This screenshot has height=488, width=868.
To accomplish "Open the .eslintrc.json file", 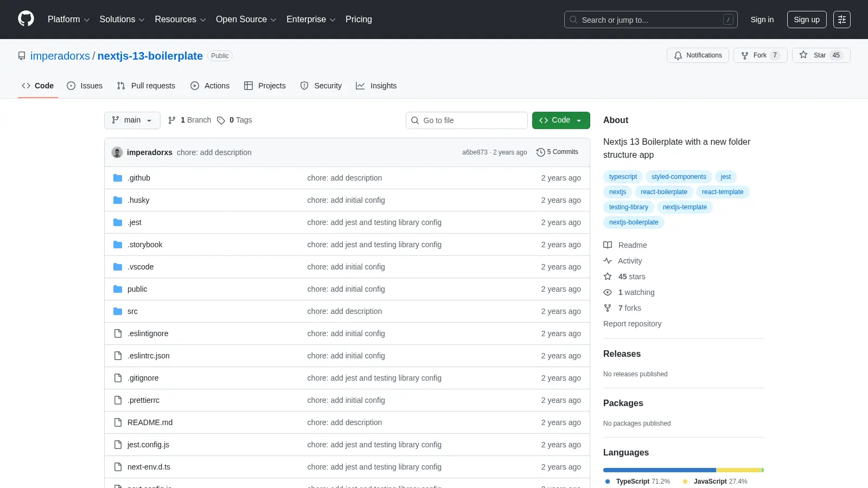I will point(149,356).
